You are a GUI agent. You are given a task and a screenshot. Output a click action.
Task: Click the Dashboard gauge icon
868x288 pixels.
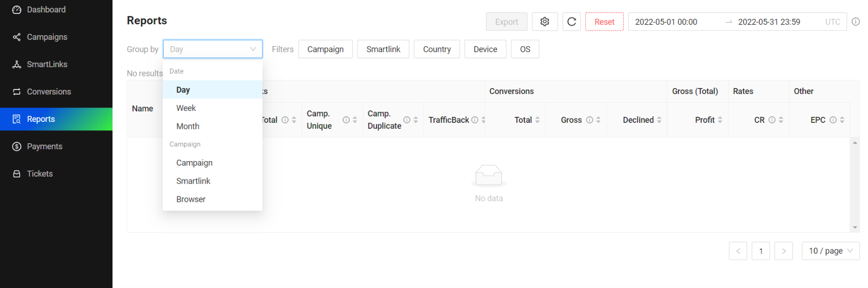click(17, 9)
